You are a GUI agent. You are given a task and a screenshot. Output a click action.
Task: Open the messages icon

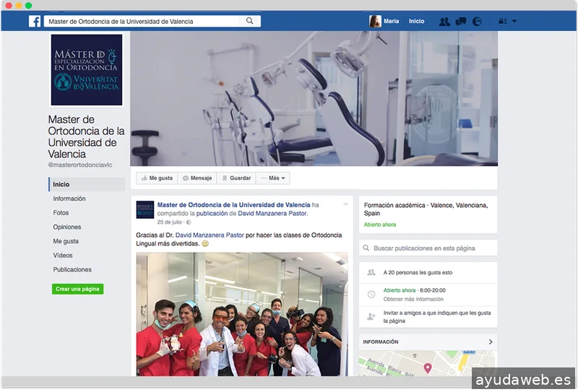pyautogui.click(x=460, y=22)
